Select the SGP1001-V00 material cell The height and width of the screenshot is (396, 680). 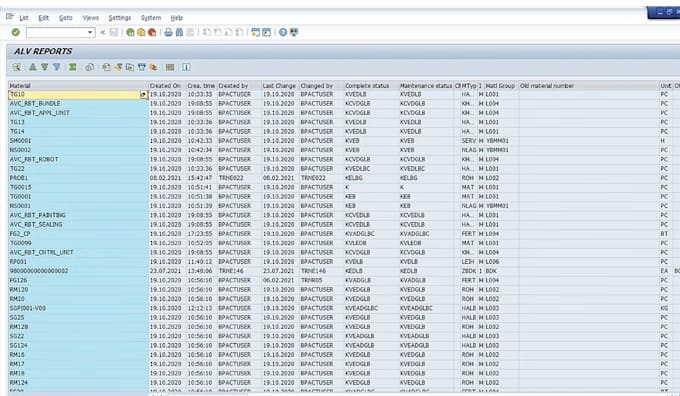pos(78,308)
